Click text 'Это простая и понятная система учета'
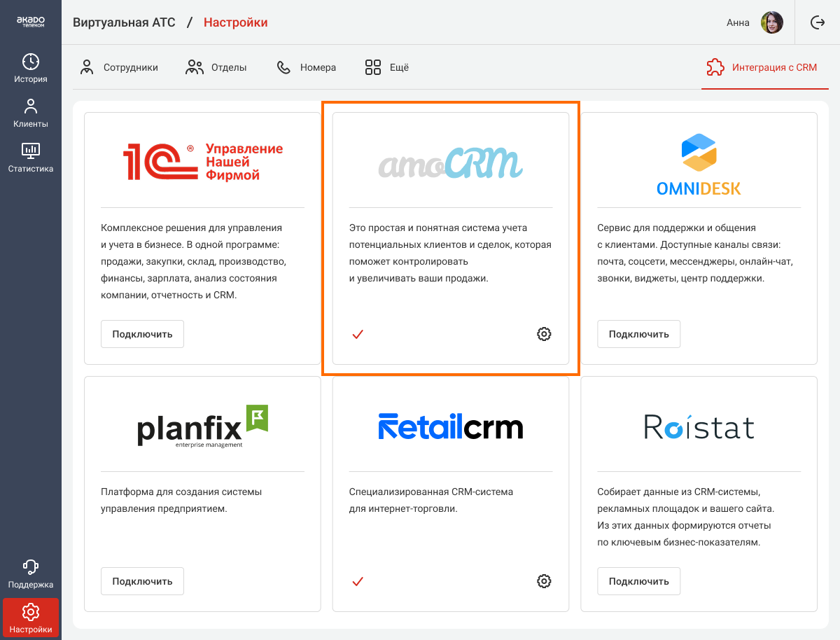Viewport: 840px width, 640px height. pos(438,228)
